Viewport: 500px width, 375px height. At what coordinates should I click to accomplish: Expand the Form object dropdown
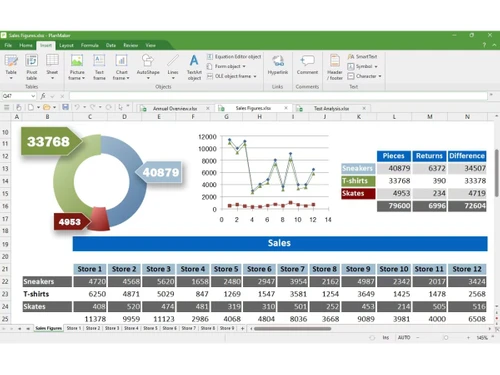coord(244,66)
